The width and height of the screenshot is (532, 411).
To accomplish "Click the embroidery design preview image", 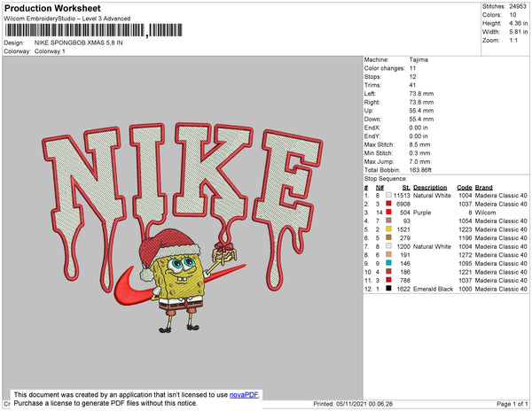I will [x=183, y=228].
